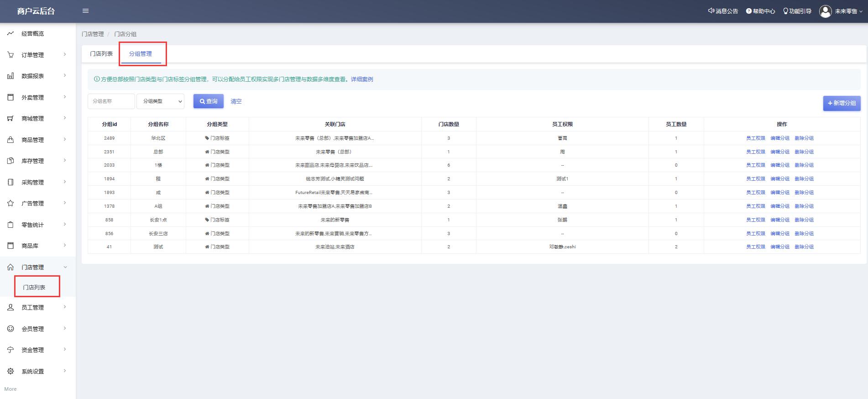Open the 分组类型 dropdown
Screen dimensions: 868x399
click(160, 101)
